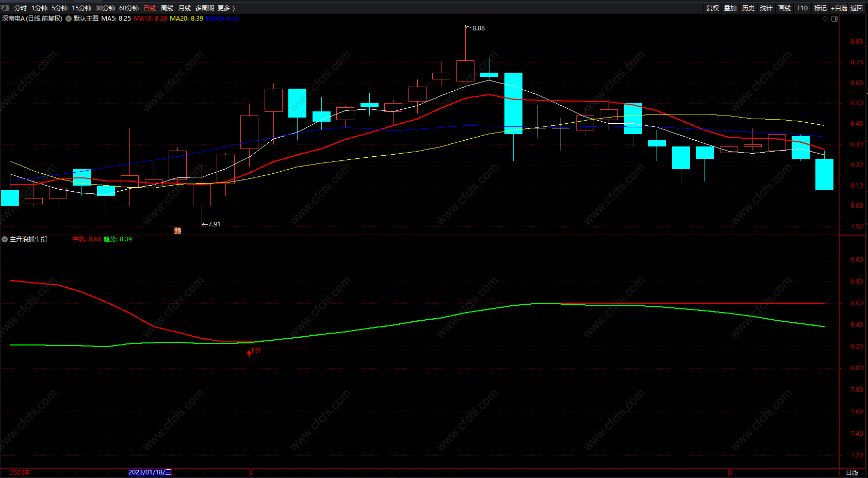Image resolution: width=868 pixels, height=478 pixels.
Task: Expand the 主升浪抓牛指 indicator dropdown
Action: pyautogui.click(x=5, y=239)
